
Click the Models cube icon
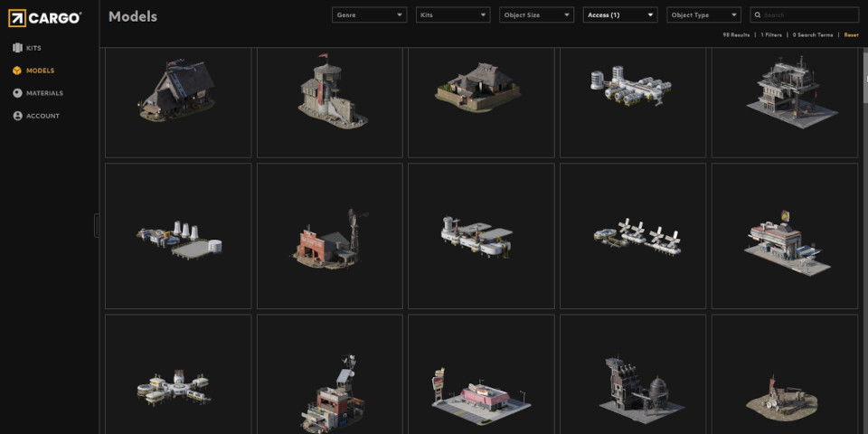coord(17,71)
